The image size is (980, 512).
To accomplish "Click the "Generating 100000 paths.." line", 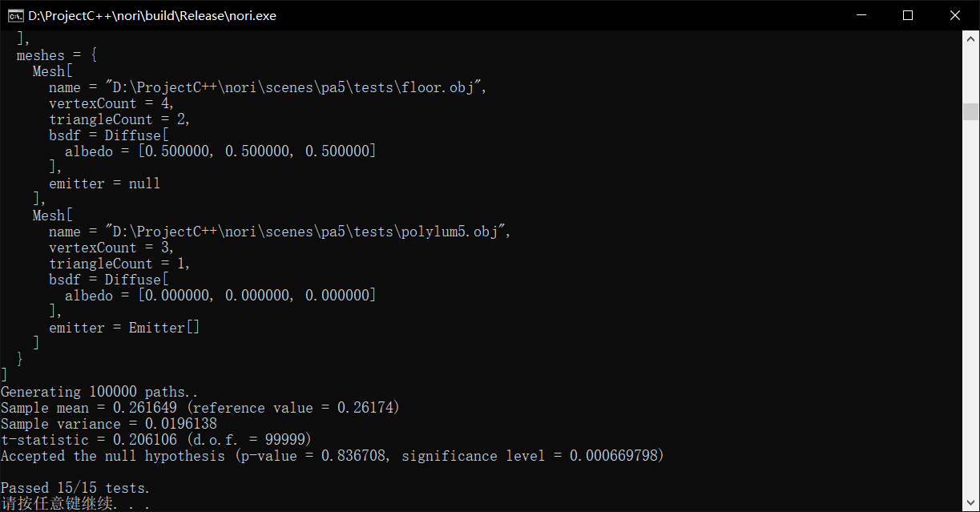I will [99, 392].
